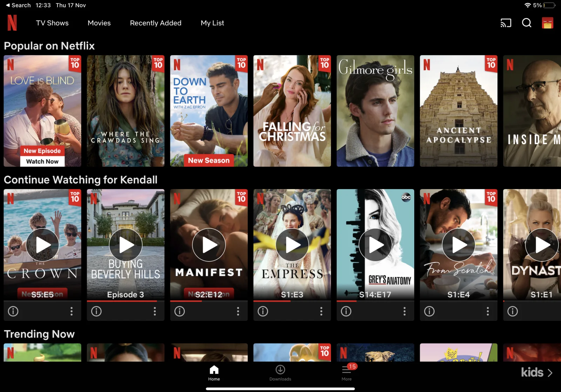Open Ancient Apocalypse poster
The image size is (561, 392).
(x=458, y=111)
